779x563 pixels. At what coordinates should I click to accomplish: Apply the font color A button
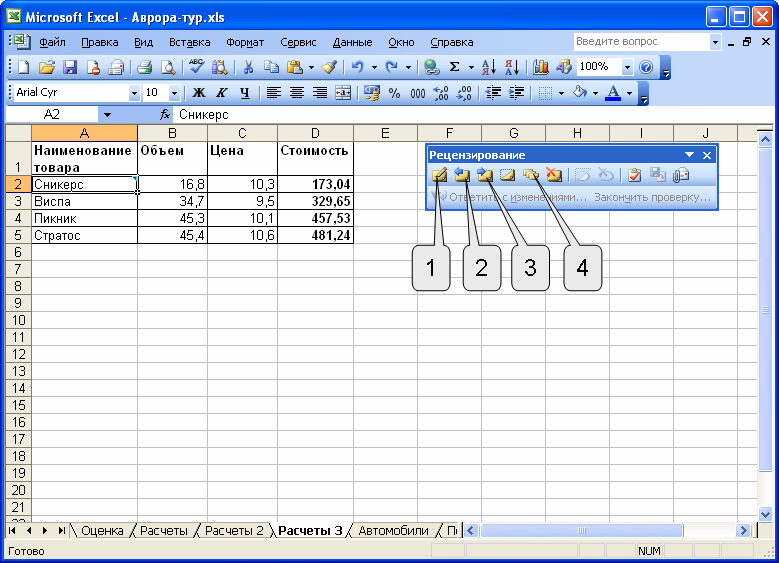(x=613, y=93)
